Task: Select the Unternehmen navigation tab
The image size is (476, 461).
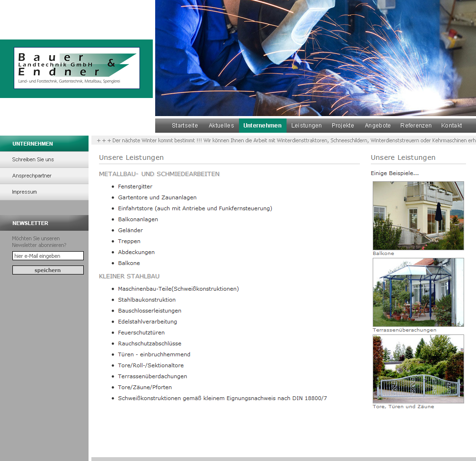Action: (262, 126)
